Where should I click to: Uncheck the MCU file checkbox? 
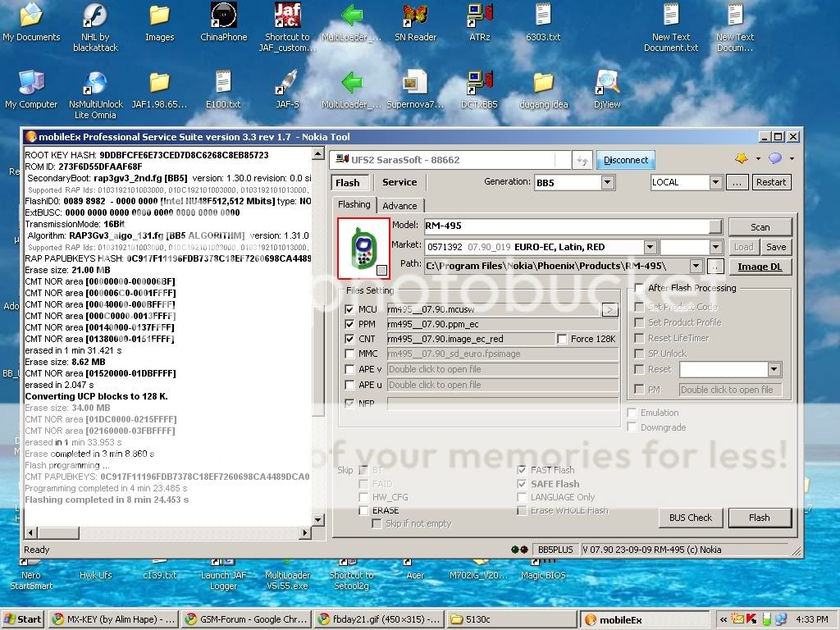pyautogui.click(x=349, y=309)
